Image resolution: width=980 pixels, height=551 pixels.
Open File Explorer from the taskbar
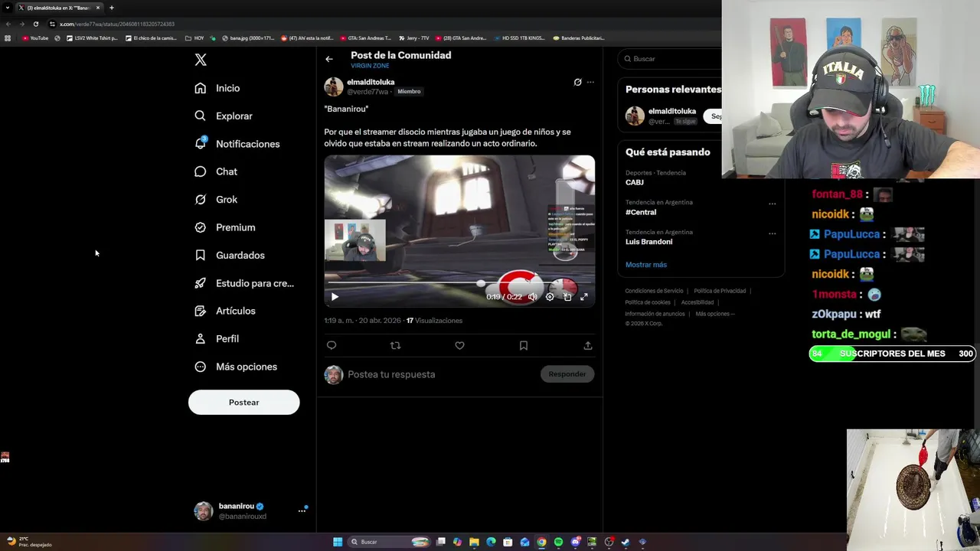pyautogui.click(x=474, y=542)
